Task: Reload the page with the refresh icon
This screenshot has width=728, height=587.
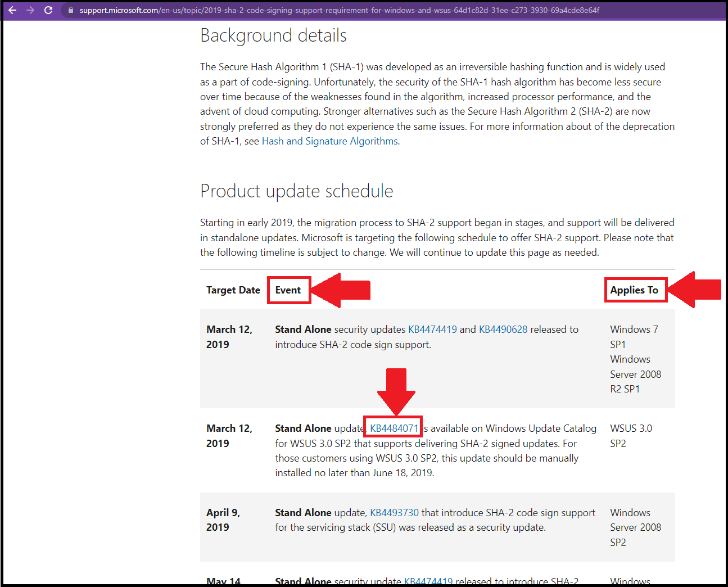Action: click(x=49, y=10)
